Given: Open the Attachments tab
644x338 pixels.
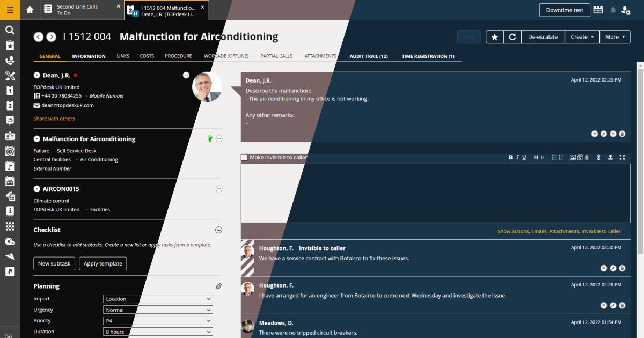Looking at the screenshot, I should coord(320,56).
